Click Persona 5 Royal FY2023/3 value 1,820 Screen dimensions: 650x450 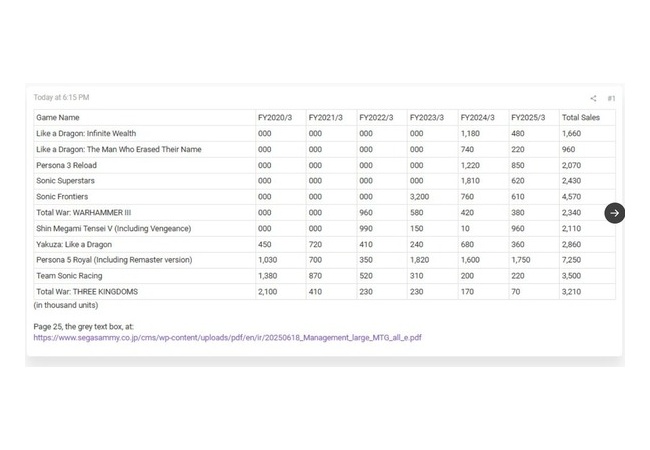coord(419,260)
